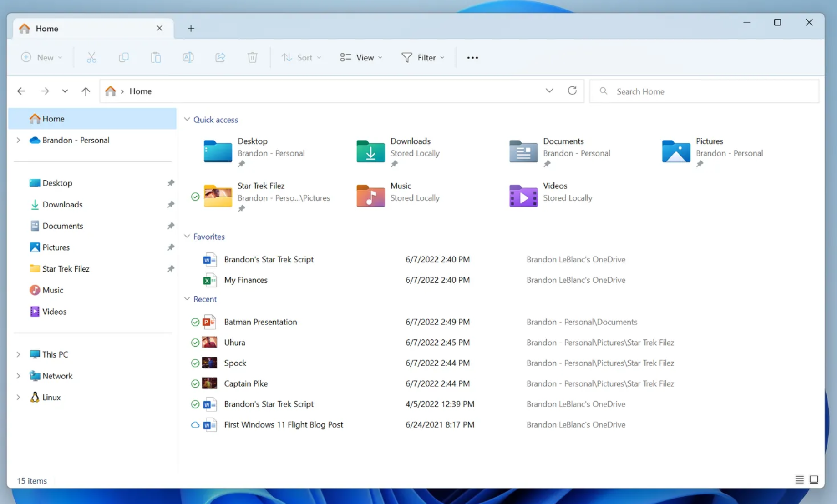Switch to large thumbnails view icon in status bar
The height and width of the screenshot is (504, 837).
pos(814,479)
